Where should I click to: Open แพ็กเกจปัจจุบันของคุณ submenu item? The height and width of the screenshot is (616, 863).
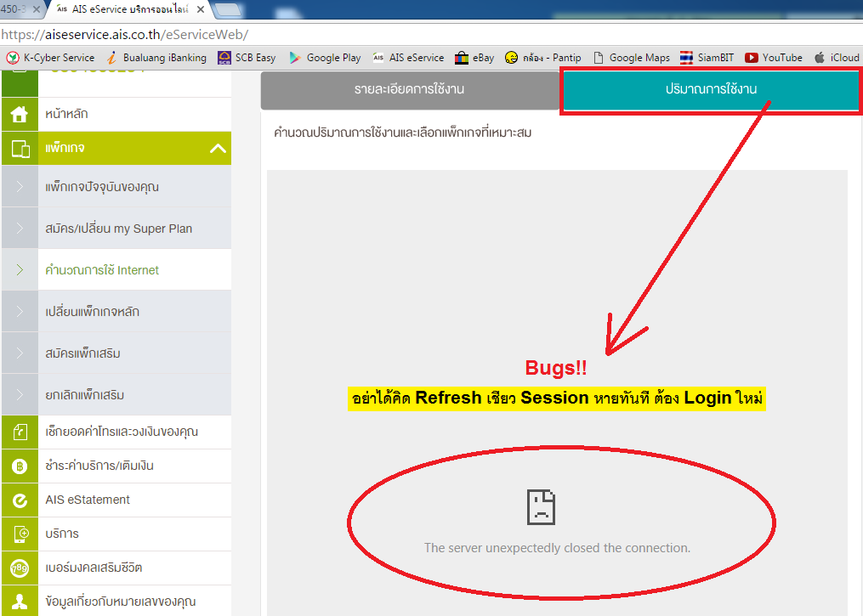tap(116, 187)
